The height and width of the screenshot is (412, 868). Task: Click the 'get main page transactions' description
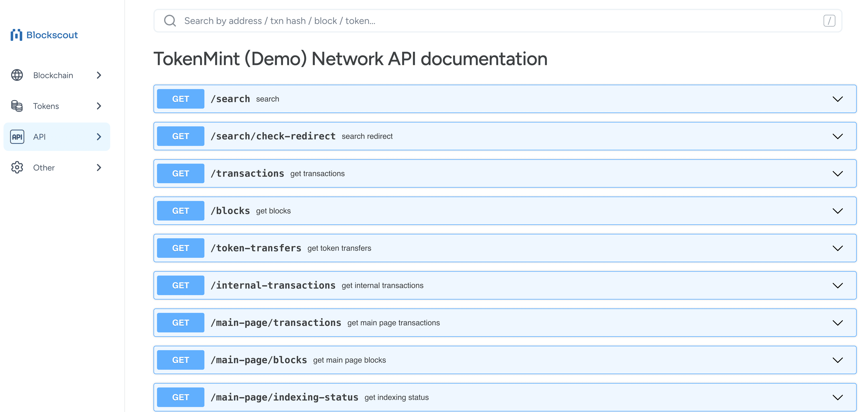[x=394, y=323]
